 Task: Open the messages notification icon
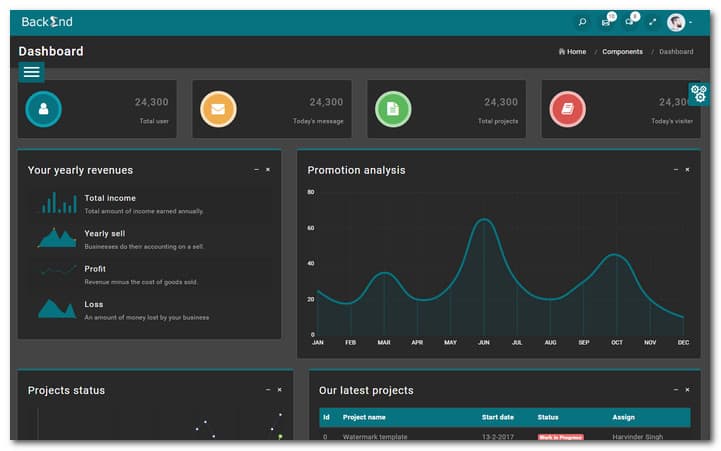(607, 21)
